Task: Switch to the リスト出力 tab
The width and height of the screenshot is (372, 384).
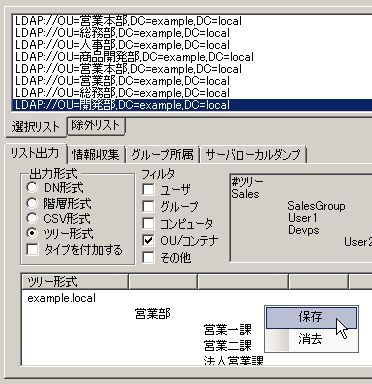Action: (x=35, y=153)
